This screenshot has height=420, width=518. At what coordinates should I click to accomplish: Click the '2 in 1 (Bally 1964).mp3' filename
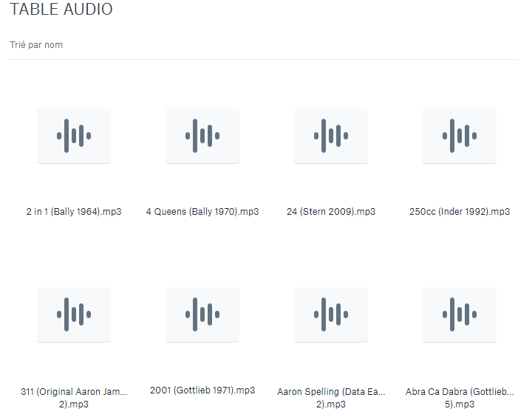(74, 212)
